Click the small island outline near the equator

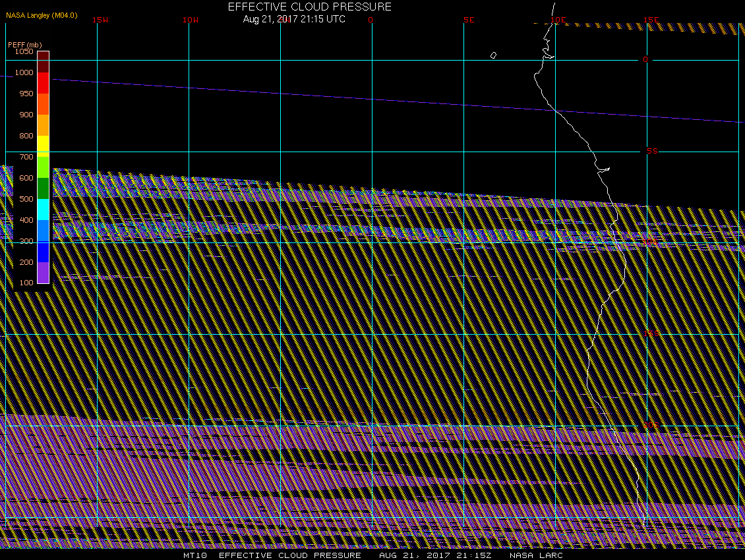[x=493, y=55]
